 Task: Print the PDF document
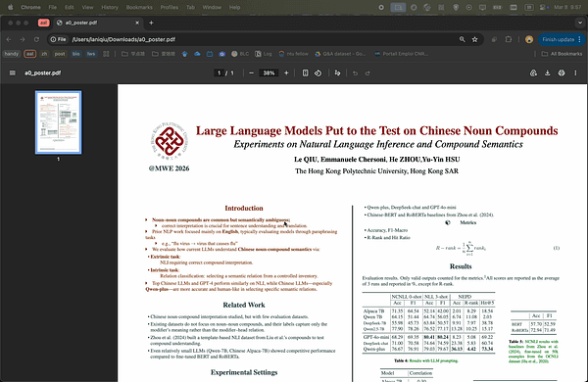click(x=562, y=73)
